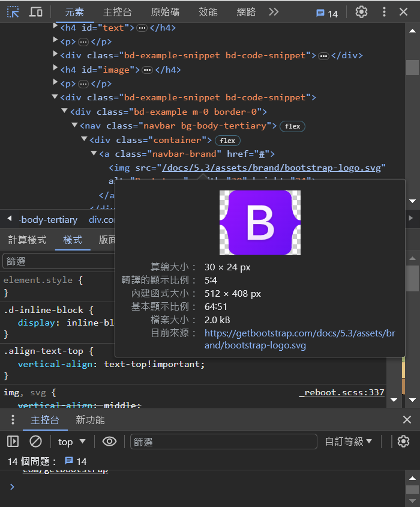Select the 樣式 tab
Screen dimensions: 420x507
point(73,240)
